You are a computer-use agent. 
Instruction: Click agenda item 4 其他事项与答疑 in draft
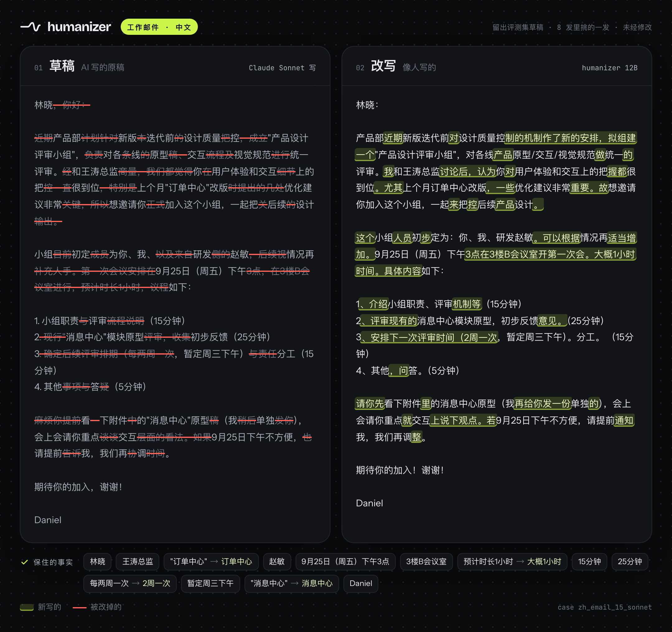pos(91,387)
